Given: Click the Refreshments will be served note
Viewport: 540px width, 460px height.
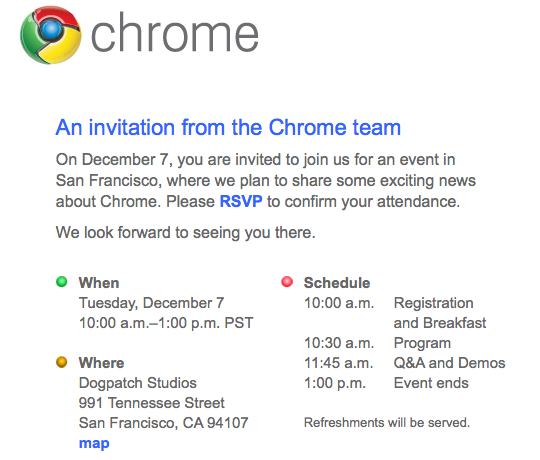Looking at the screenshot, I should (387, 422).
